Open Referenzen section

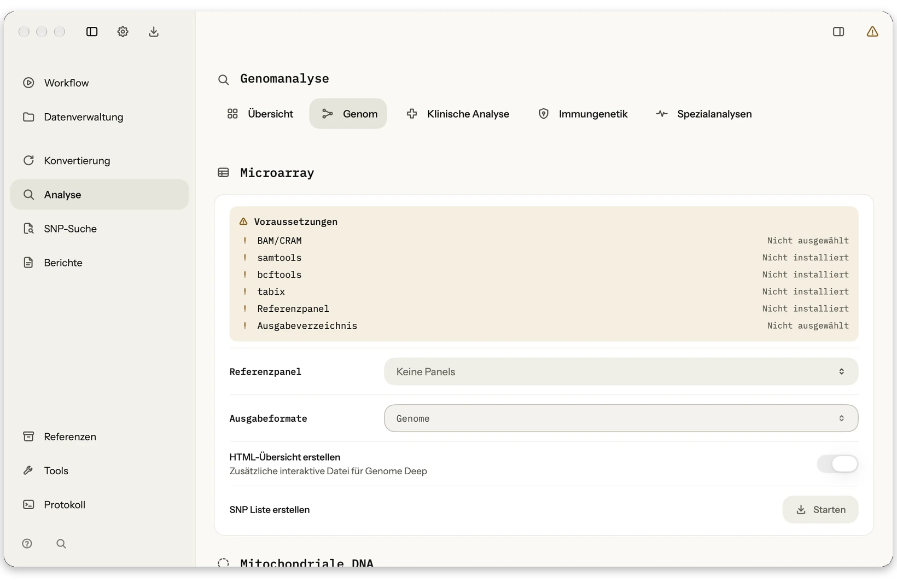pos(100,436)
